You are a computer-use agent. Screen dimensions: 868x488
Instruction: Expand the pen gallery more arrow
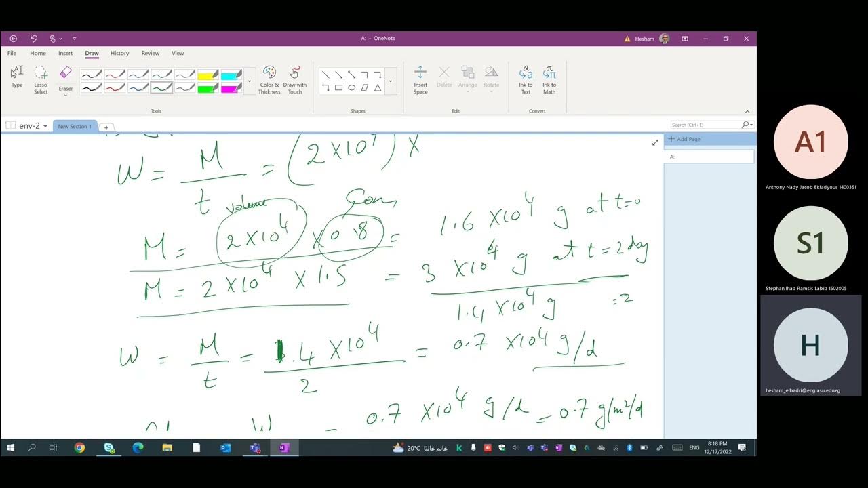point(250,81)
